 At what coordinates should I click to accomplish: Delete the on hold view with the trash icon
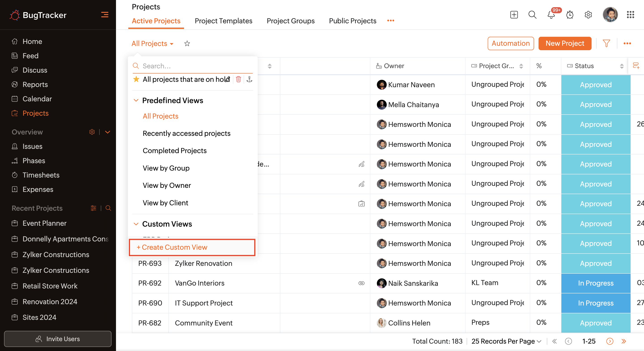(238, 79)
